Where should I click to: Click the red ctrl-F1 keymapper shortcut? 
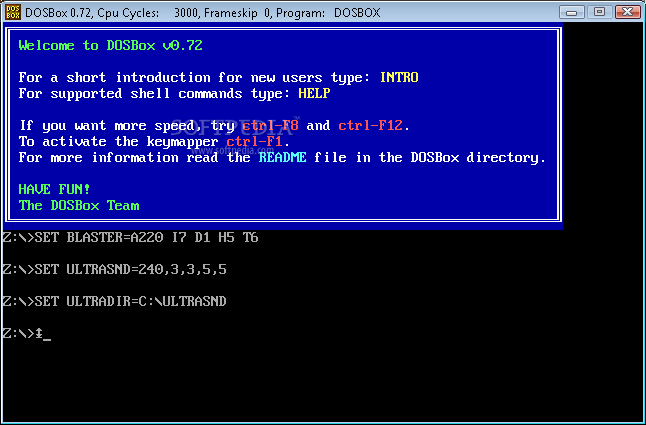pos(254,142)
